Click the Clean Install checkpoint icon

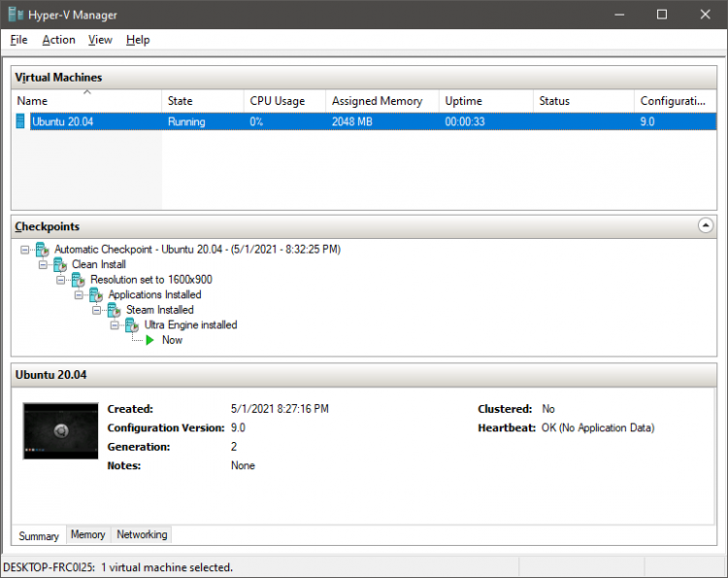[60, 265]
